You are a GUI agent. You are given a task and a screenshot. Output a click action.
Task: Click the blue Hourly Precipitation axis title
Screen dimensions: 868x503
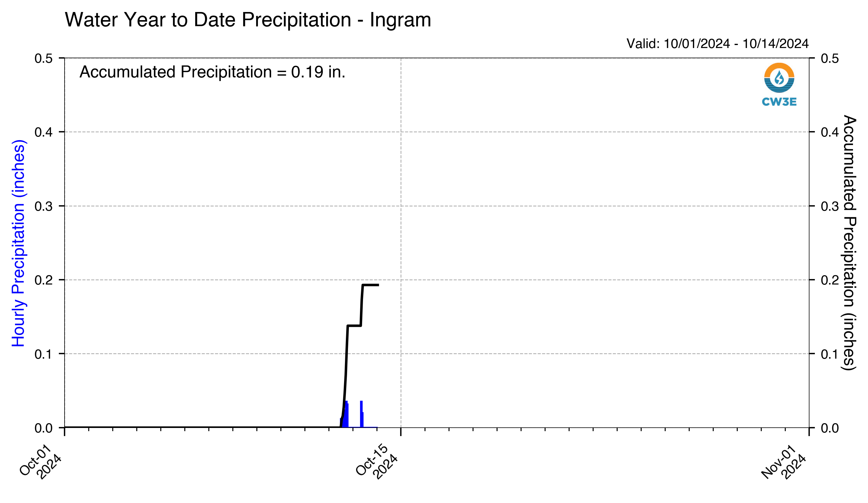[x=19, y=243]
